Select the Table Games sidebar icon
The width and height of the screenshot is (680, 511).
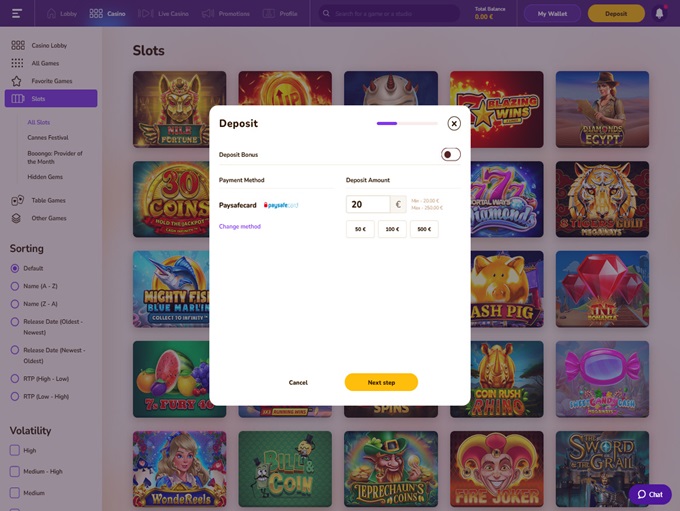(x=17, y=200)
